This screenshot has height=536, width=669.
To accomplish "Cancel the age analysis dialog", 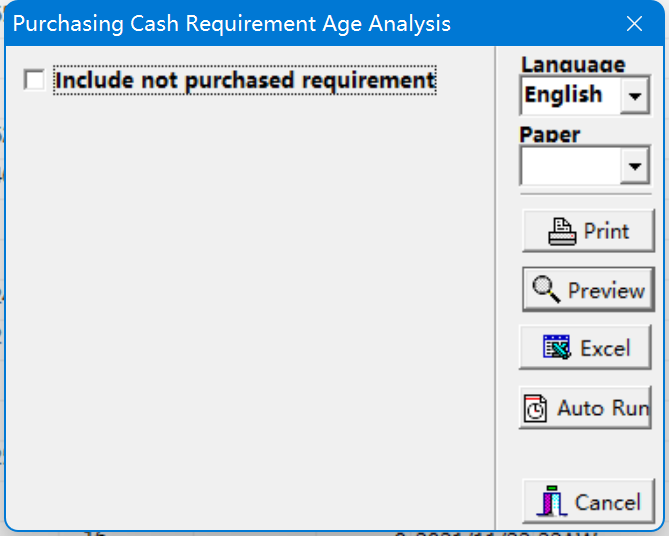I will (x=588, y=501).
